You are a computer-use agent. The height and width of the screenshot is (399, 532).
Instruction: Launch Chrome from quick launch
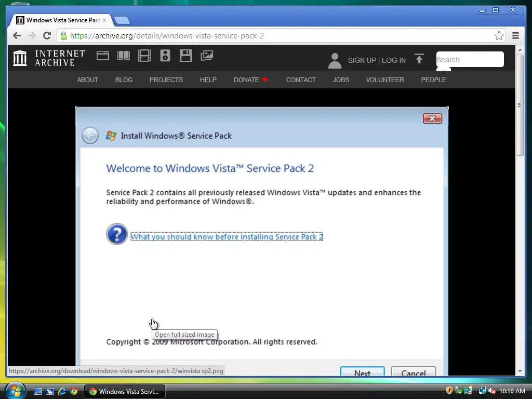(74, 392)
